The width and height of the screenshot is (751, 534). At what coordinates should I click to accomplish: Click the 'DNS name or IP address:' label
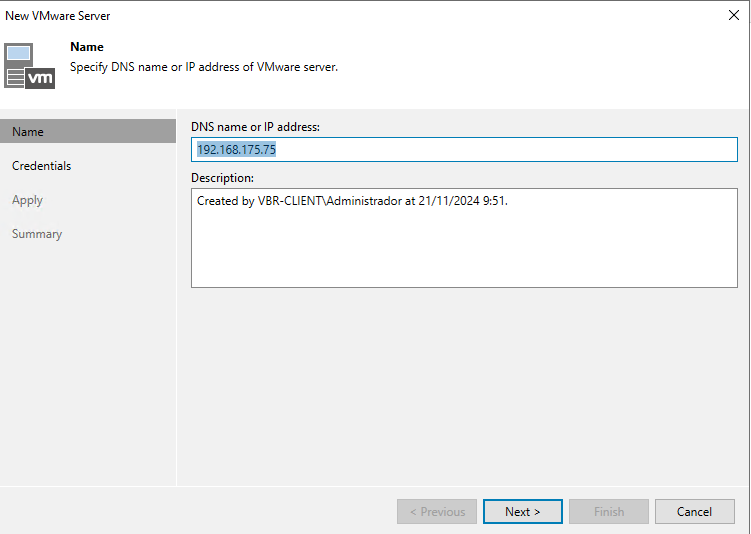255,127
